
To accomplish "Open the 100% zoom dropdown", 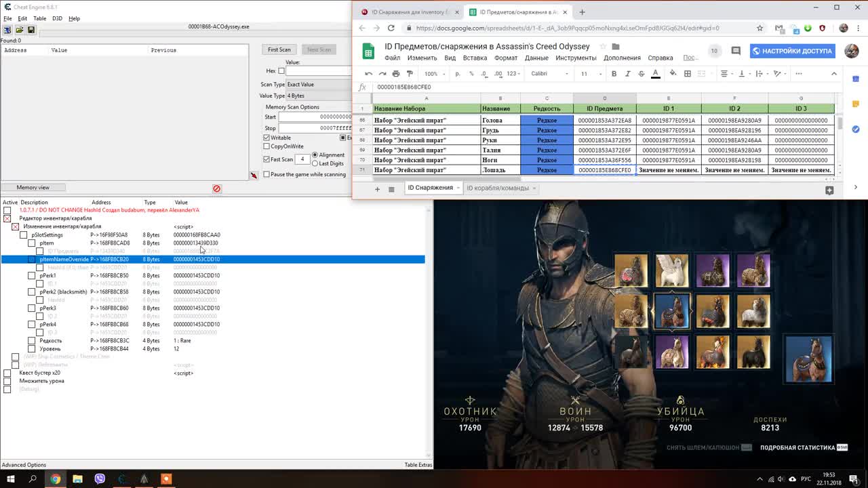I will point(434,73).
